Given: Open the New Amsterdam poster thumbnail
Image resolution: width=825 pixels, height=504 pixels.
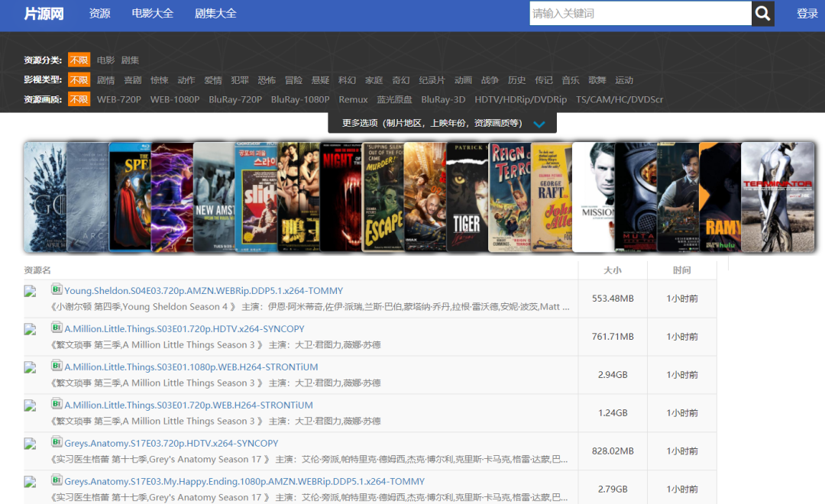Looking at the screenshot, I should coord(214,197).
